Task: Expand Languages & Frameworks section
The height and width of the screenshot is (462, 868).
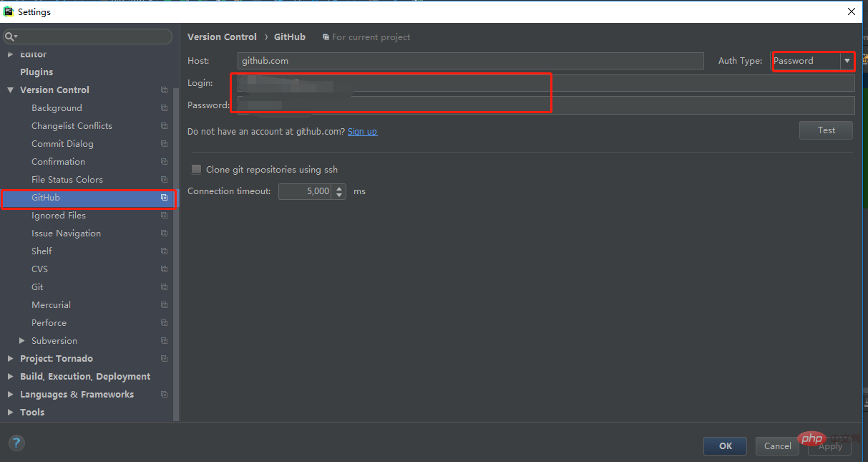Action: point(10,395)
